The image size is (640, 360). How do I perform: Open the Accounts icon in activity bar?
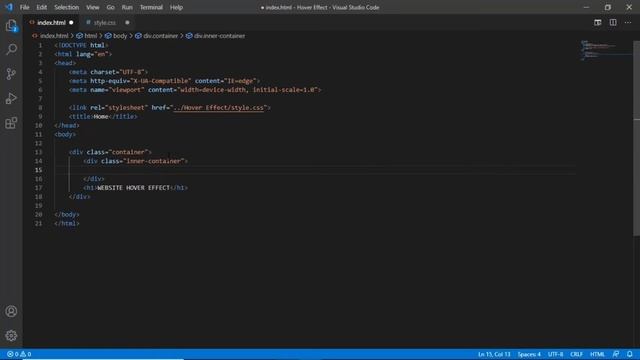pyautogui.click(x=11, y=311)
